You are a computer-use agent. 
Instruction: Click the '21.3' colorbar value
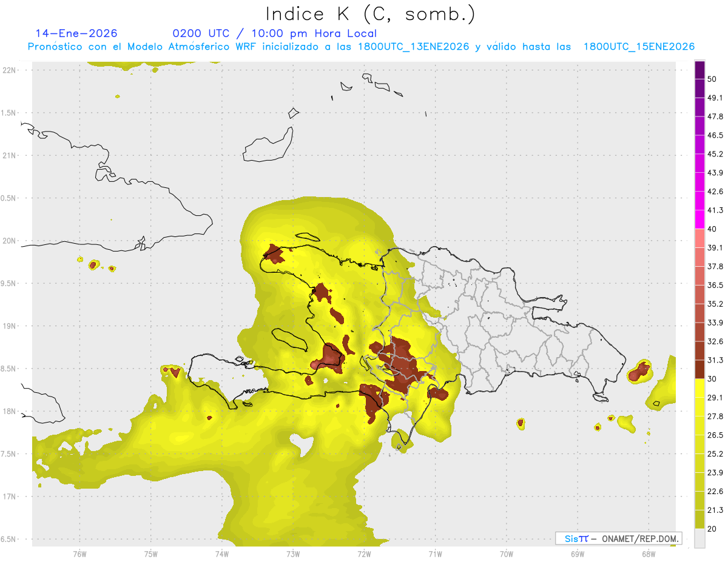pos(715,510)
